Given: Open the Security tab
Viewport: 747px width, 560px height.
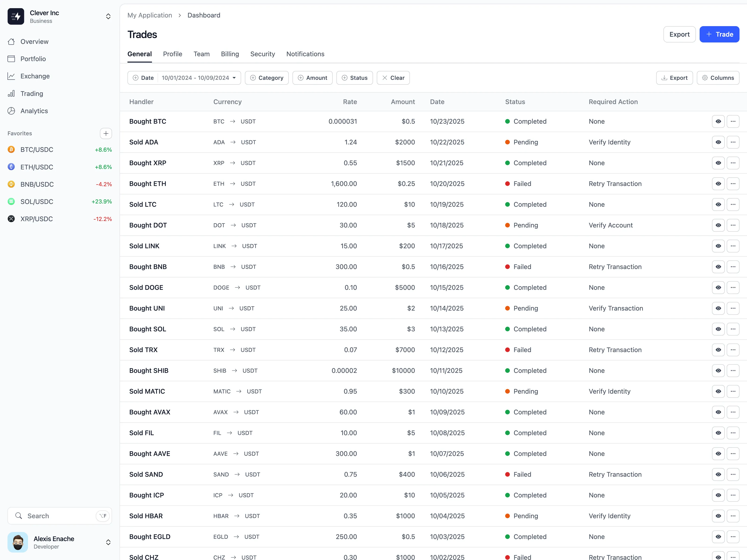Looking at the screenshot, I should click(262, 54).
